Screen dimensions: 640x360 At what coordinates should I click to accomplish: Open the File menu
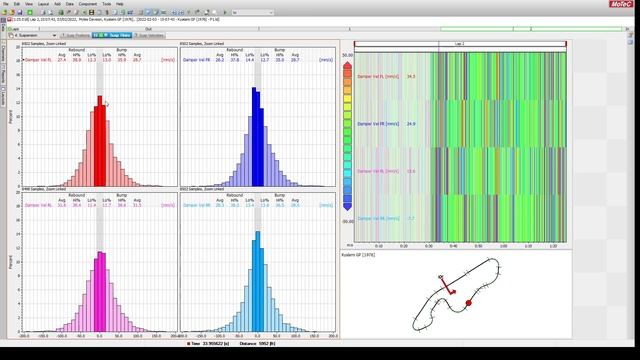click(x=6, y=4)
